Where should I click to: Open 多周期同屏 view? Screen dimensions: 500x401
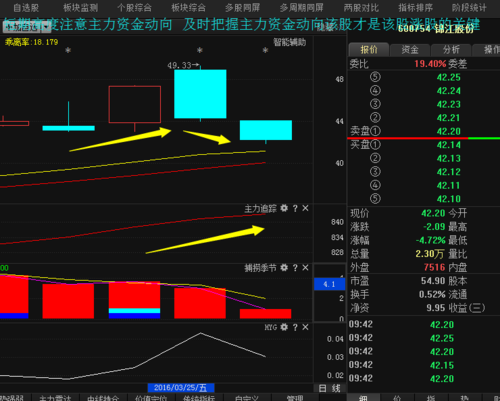(301, 8)
